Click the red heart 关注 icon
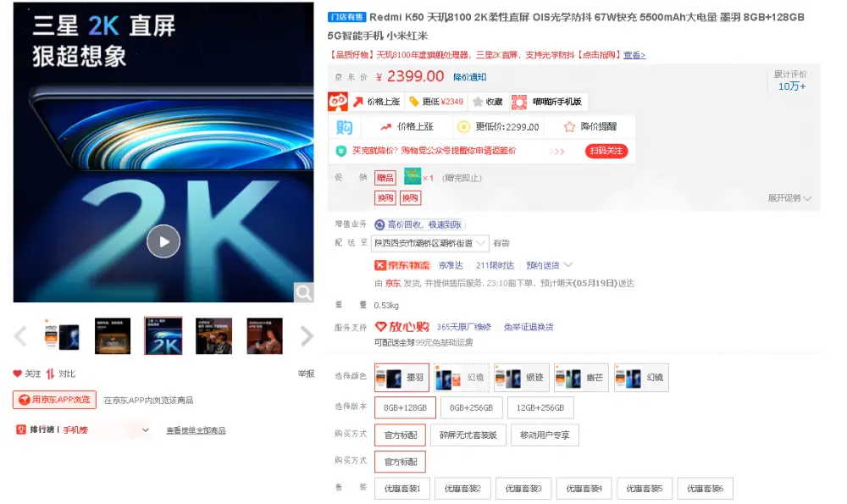This screenshot has height=504, width=847. tap(17, 374)
